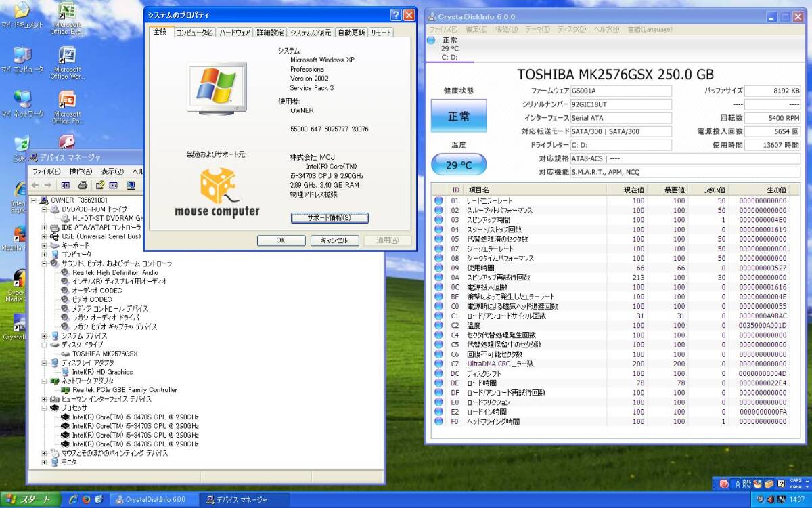Expand the キーボード node
812x508 pixels.
tap(45, 245)
